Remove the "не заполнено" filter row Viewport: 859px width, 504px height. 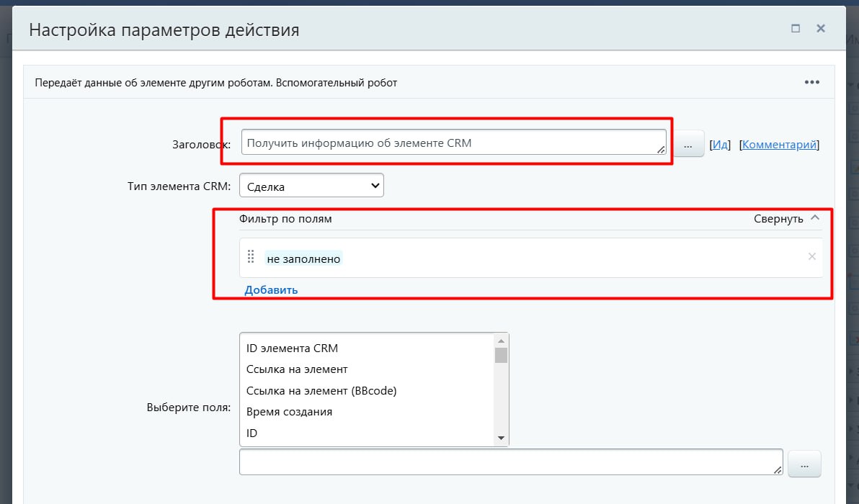point(812,256)
